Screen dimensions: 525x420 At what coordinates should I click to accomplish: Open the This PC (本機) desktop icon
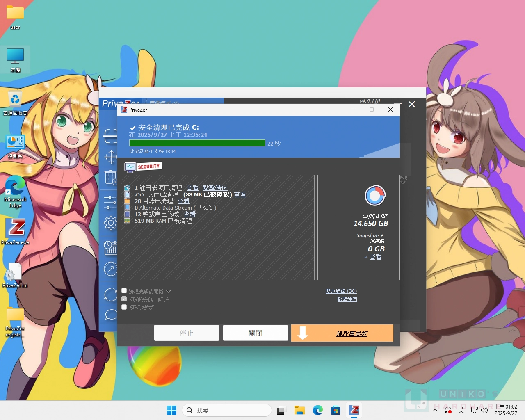[15, 60]
